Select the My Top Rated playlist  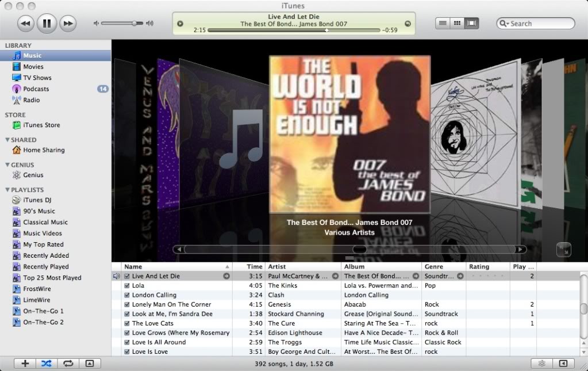pyautogui.click(x=56, y=244)
